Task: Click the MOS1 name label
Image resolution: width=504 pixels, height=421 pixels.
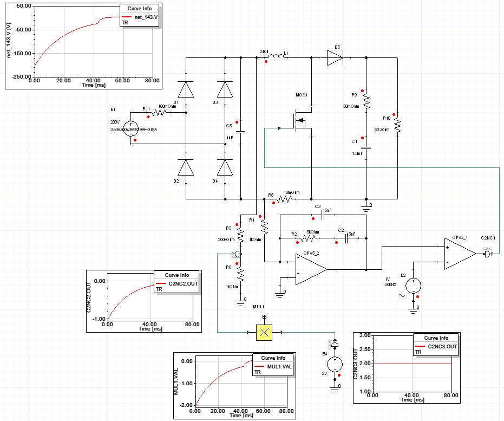Action: click(302, 95)
